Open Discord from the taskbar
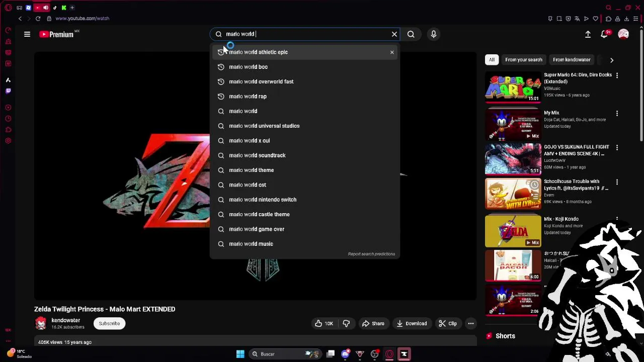 click(345, 354)
